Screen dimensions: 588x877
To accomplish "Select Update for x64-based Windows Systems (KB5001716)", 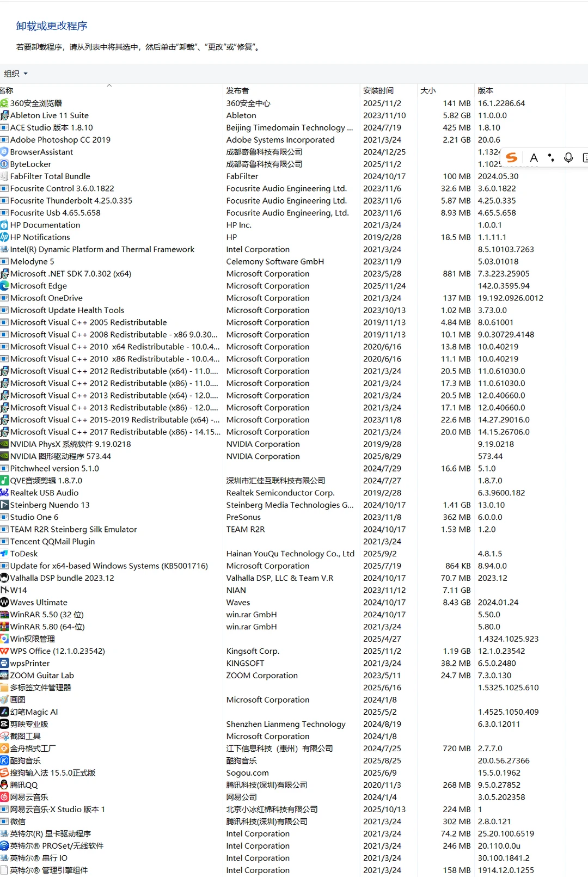I will [283, 566].
